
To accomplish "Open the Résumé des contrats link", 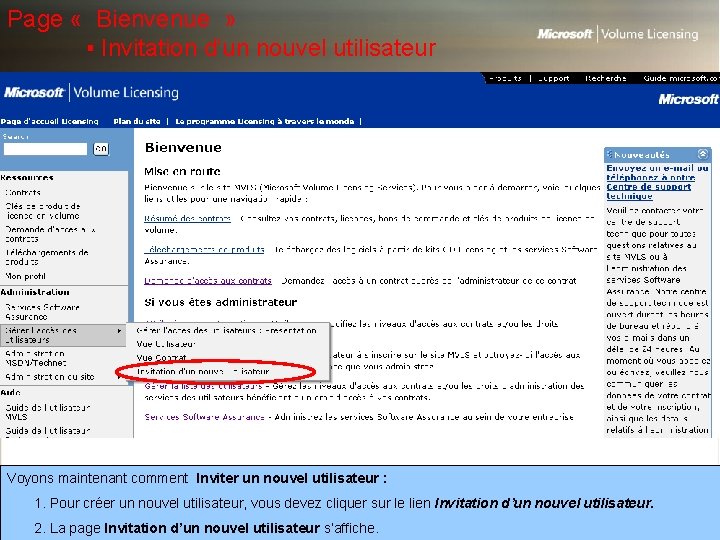I will pyautogui.click(x=187, y=218).
